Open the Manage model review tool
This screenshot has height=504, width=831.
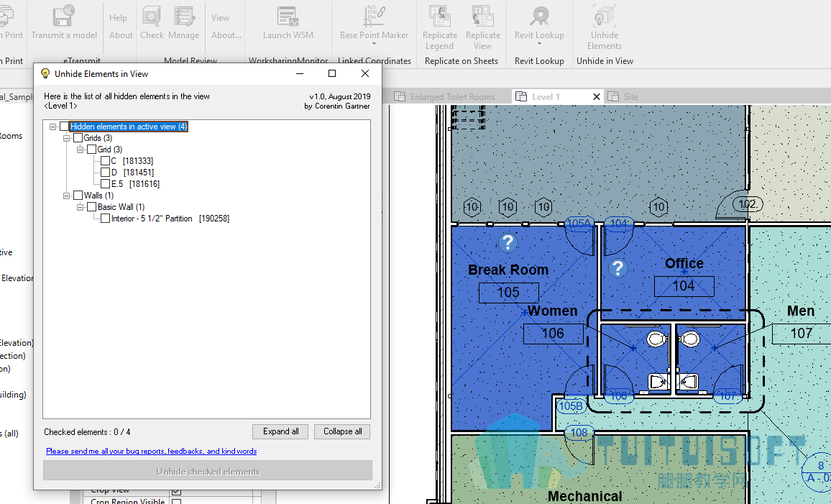click(184, 16)
